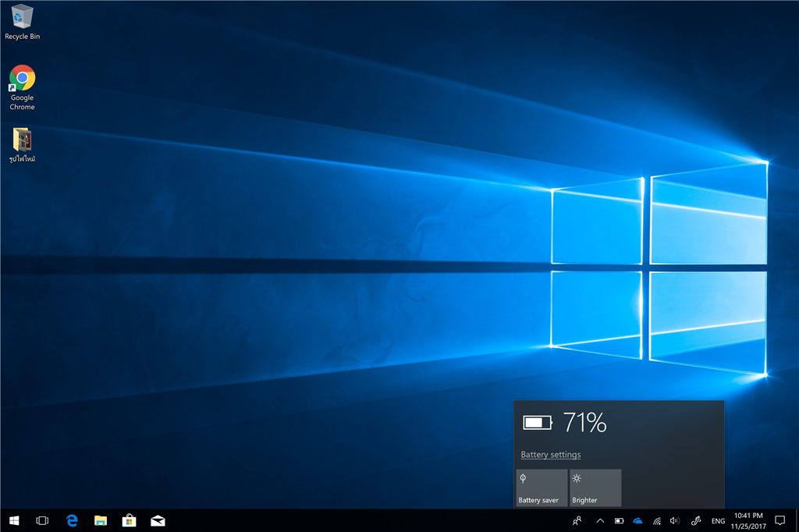799x532 pixels.
Task: Open the Battery settings link
Action: tap(550, 454)
